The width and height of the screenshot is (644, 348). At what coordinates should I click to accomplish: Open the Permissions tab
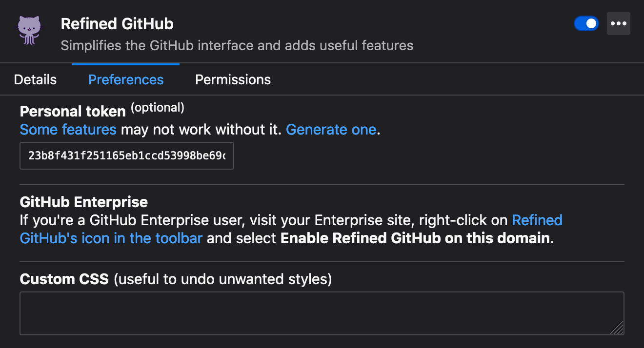coord(233,79)
